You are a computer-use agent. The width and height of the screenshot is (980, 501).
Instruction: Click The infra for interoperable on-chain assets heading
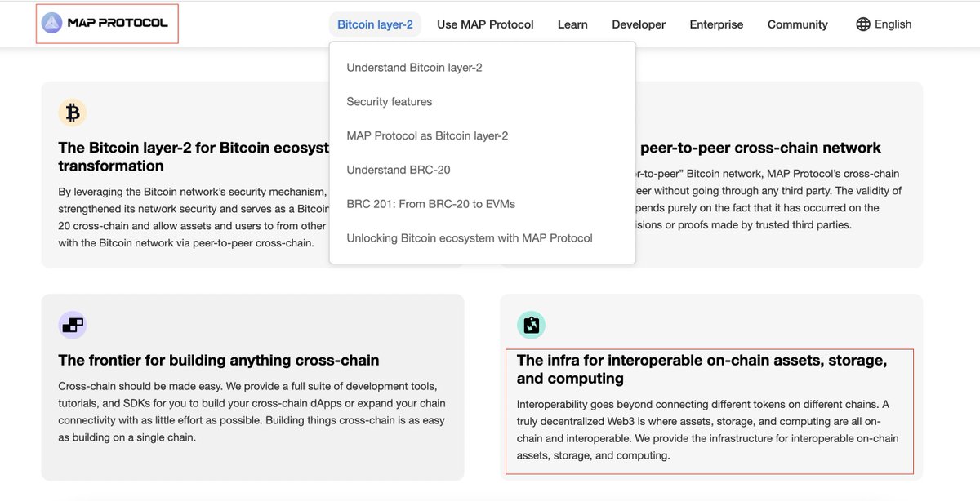click(x=702, y=369)
